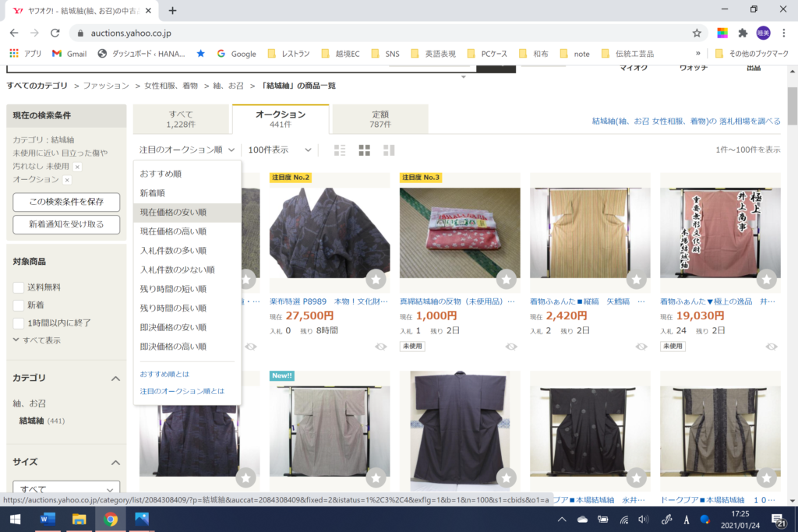
Task: Click 新着通知を受け取る button
Action: click(66, 224)
